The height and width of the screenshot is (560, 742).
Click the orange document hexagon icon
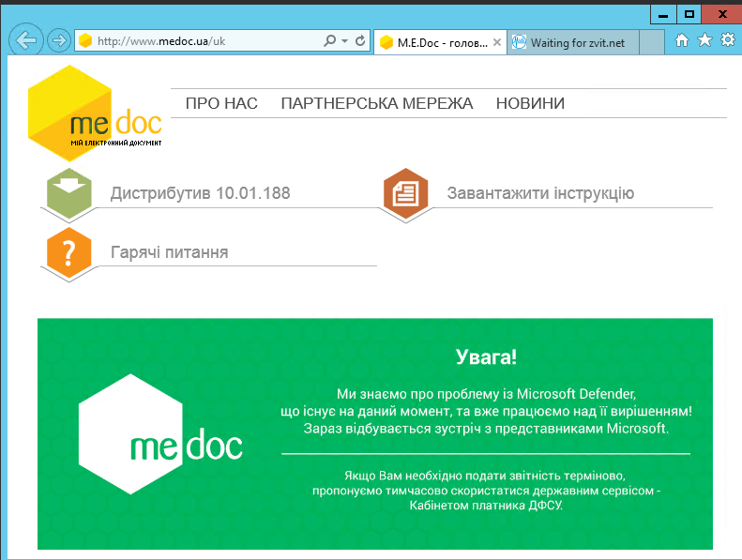point(405,193)
